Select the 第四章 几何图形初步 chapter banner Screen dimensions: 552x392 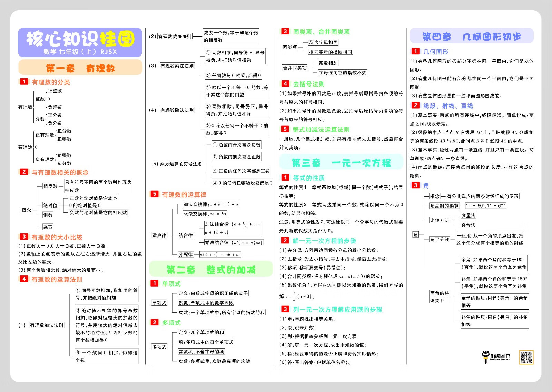click(x=471, y=37)
